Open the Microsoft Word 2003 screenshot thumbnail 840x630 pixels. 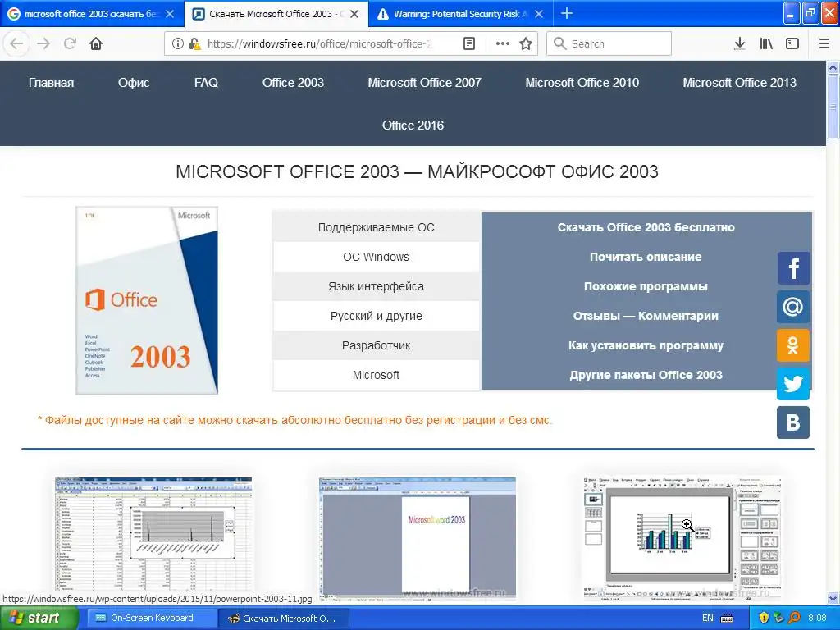point(418,538)
